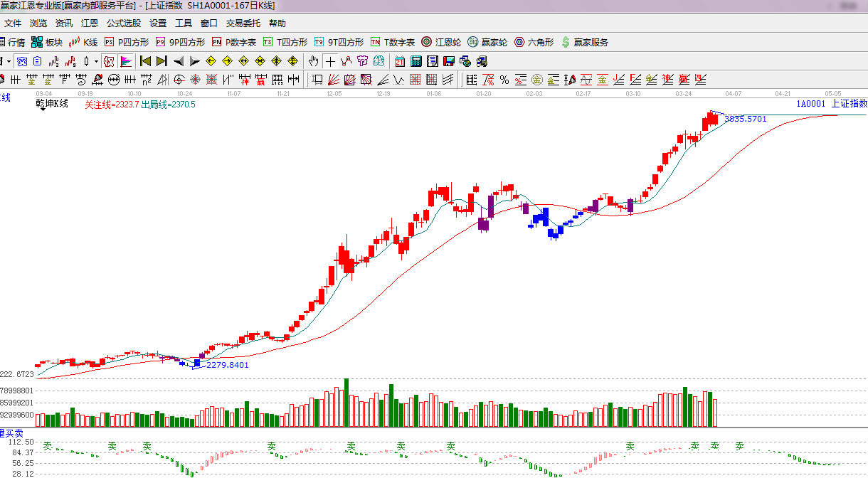This screenshot has height=483, width=868.
Task: Toggle the crosshair cursor button
Action: pyautogui.click(x=330, y=61)
